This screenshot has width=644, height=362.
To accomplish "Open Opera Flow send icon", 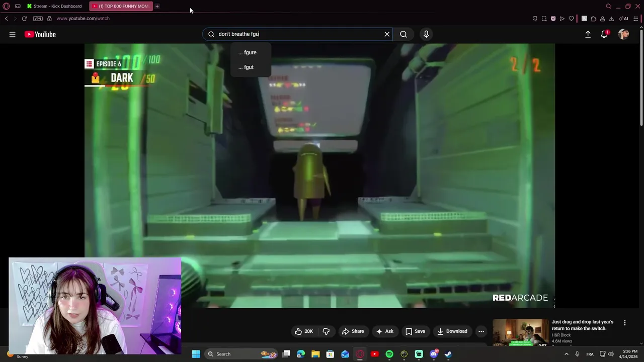I will pyautogui.click(x=562, y=19).
